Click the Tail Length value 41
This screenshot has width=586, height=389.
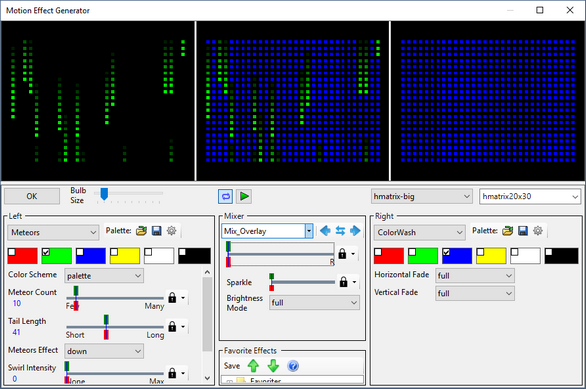point(16,332)
